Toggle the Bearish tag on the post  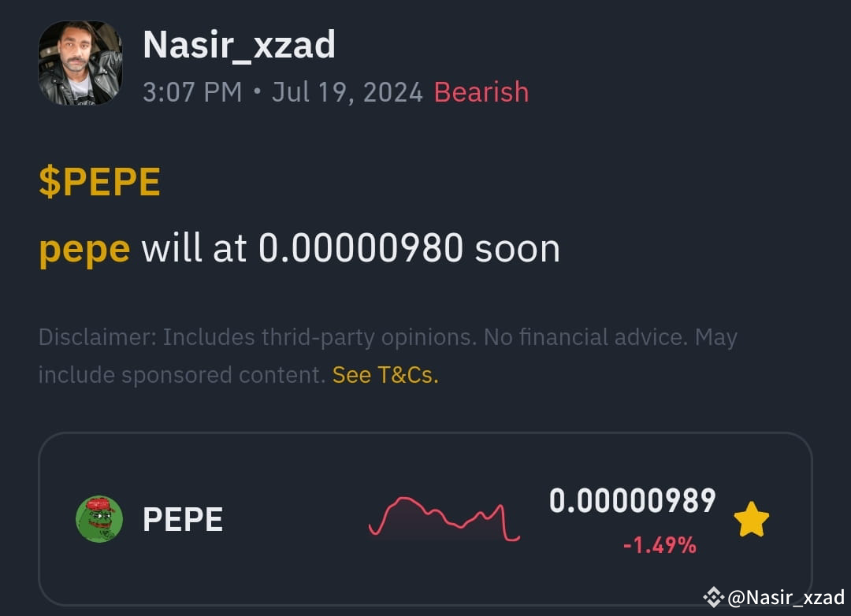click(481, 92)
